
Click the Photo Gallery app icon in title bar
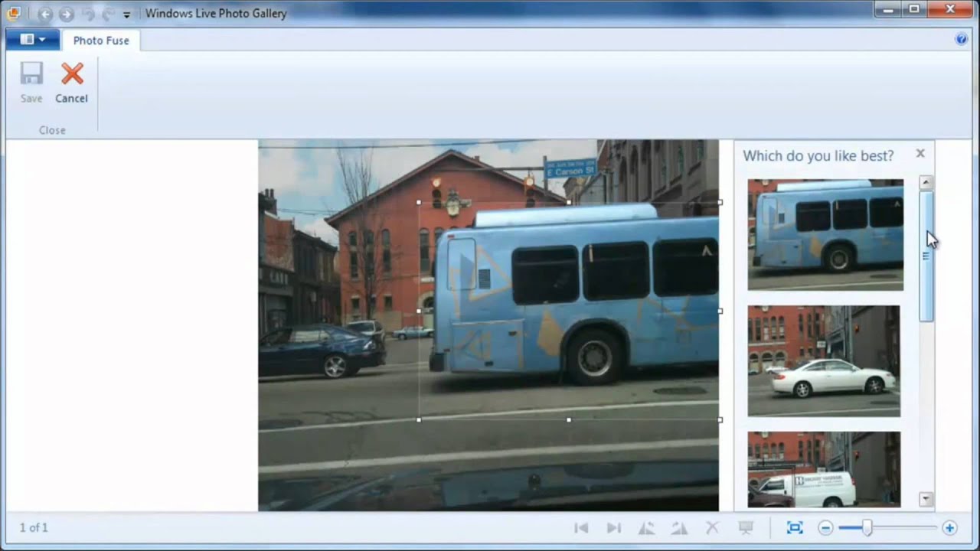coord(13,13)
